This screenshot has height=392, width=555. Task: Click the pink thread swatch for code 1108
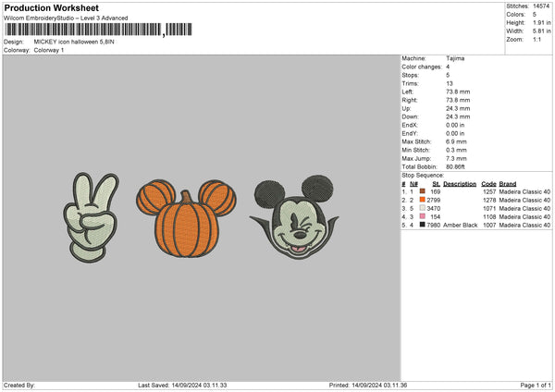coord(423,216)
